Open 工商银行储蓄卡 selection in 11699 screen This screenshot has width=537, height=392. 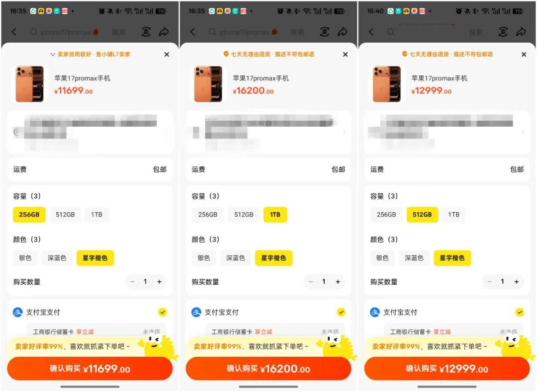pyautogui.click(x=96, y=331)
